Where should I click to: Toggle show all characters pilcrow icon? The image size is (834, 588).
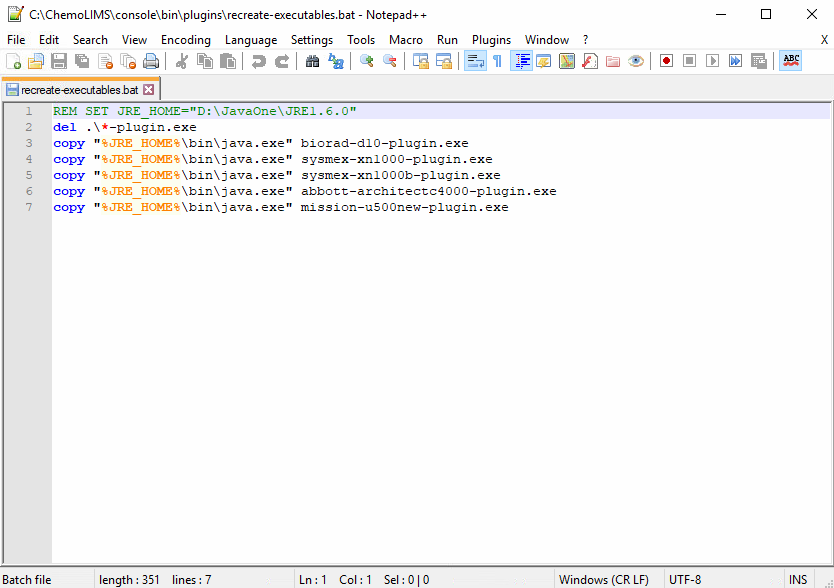[497, 61]
